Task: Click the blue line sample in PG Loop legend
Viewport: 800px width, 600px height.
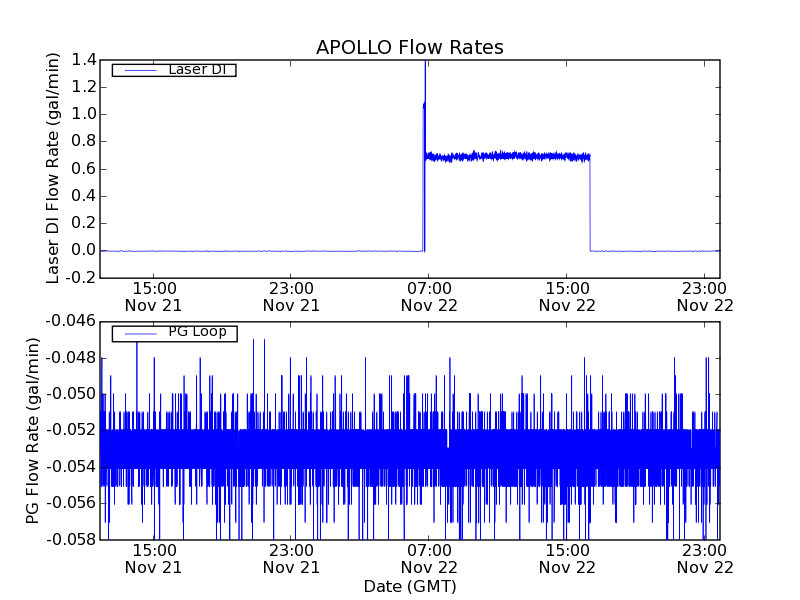Action: point(138,333)
